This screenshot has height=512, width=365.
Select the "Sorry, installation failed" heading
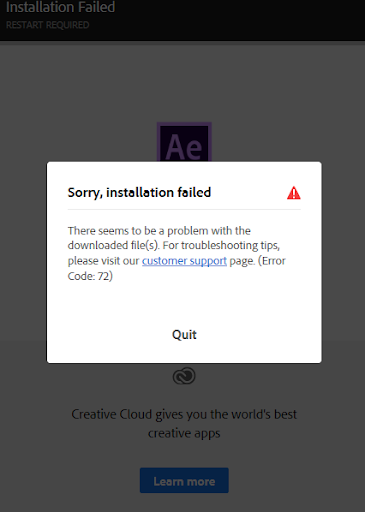coord(139,192)
